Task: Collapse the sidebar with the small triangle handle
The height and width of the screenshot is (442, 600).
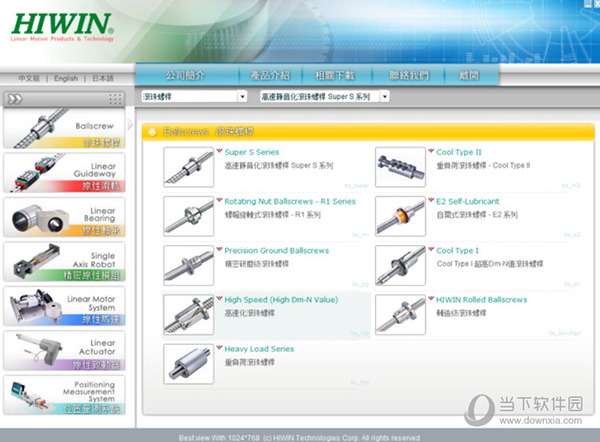Action: click(130, 124)
